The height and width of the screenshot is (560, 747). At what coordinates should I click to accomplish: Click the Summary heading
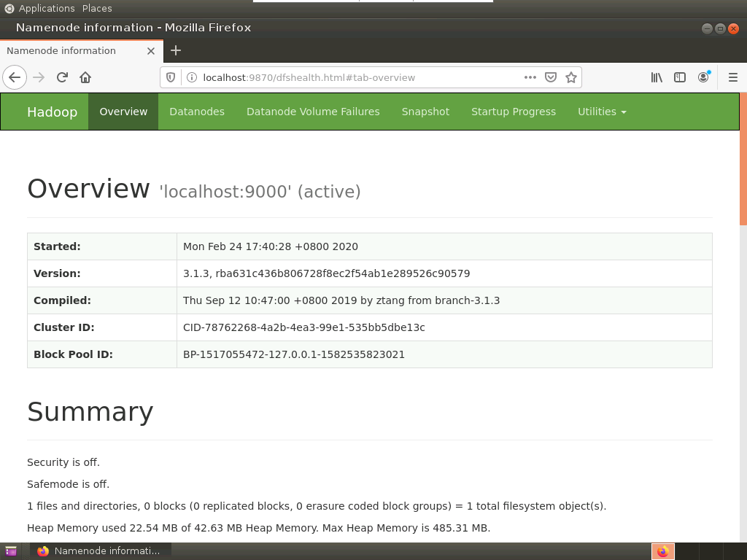point(90,412)
